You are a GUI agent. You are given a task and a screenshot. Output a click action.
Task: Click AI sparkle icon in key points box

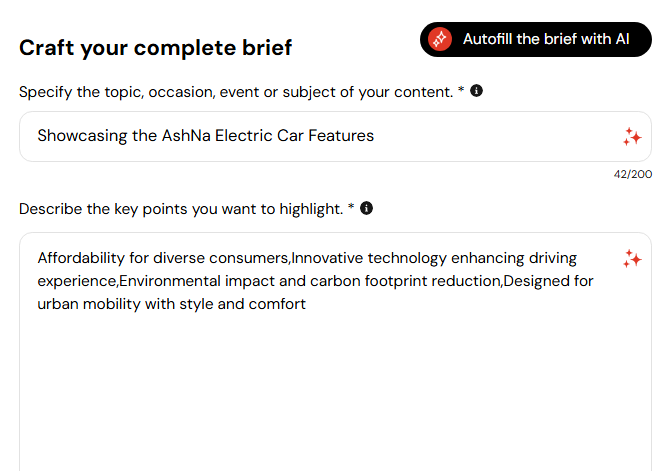click(x=632, y=259)
